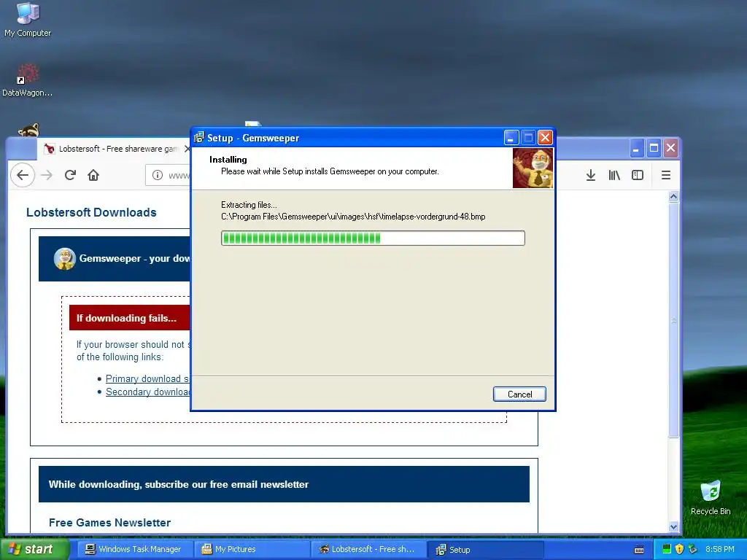Click the 'Installing' heading in Setup
Screen dimensions: 747x560
click(x=228, y=160)
